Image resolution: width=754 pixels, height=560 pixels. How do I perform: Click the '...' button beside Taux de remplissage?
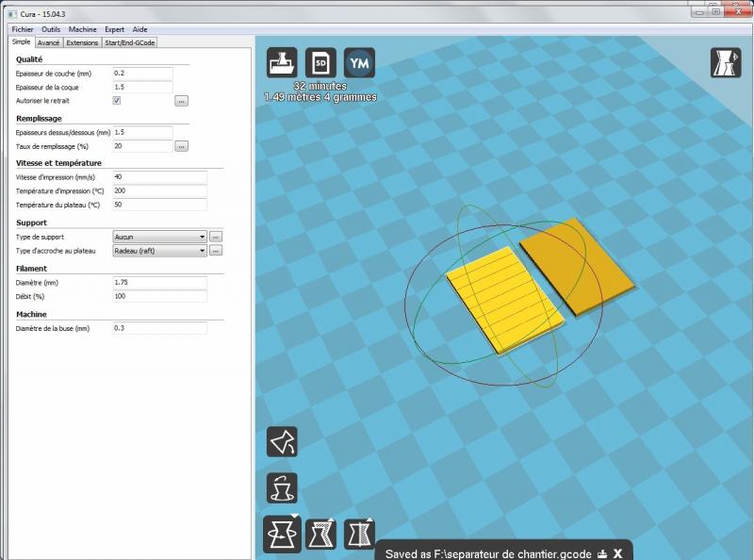[x=181, y=146]
